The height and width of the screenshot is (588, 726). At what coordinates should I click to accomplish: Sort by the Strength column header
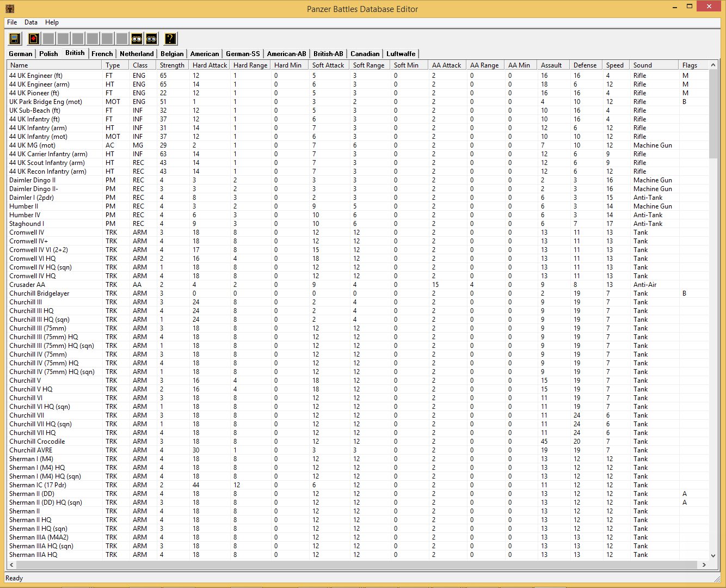point(173,65)
